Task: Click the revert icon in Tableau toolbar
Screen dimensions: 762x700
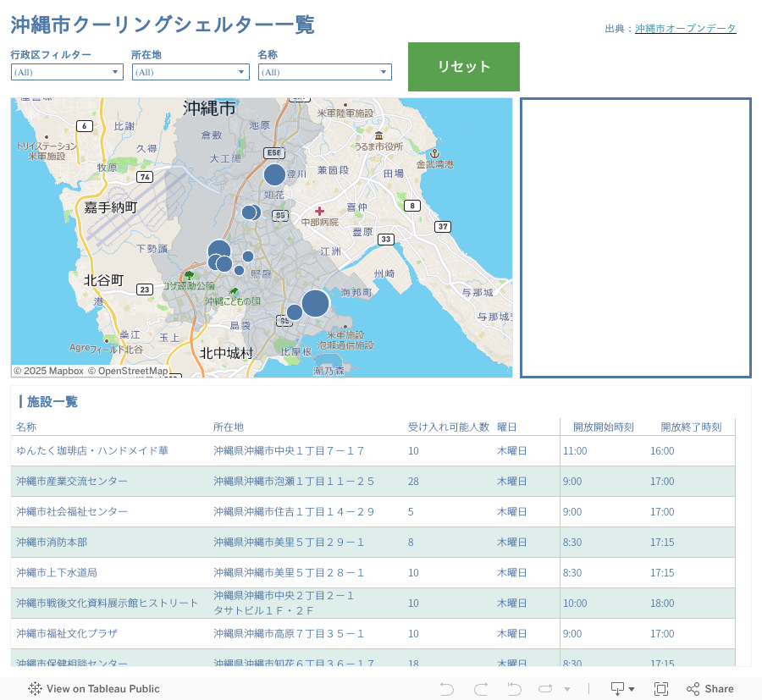Action: [x=514, y=688]
